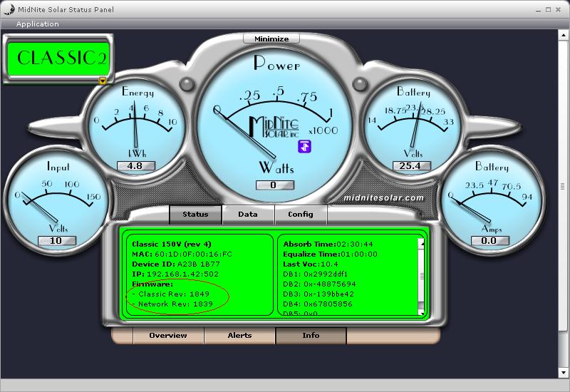Click the Last Voc 10.4 entry

pos(311,264)
